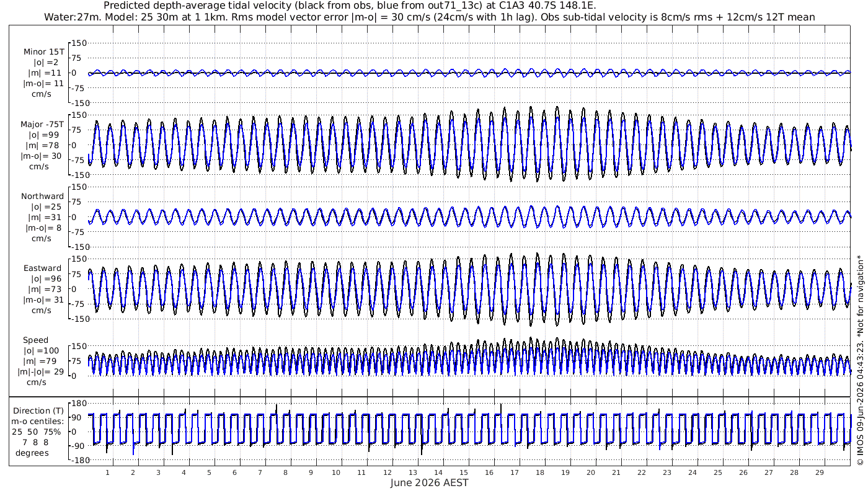Click '|m-o|= 31' in the Eastward panel

coord(42,300)
